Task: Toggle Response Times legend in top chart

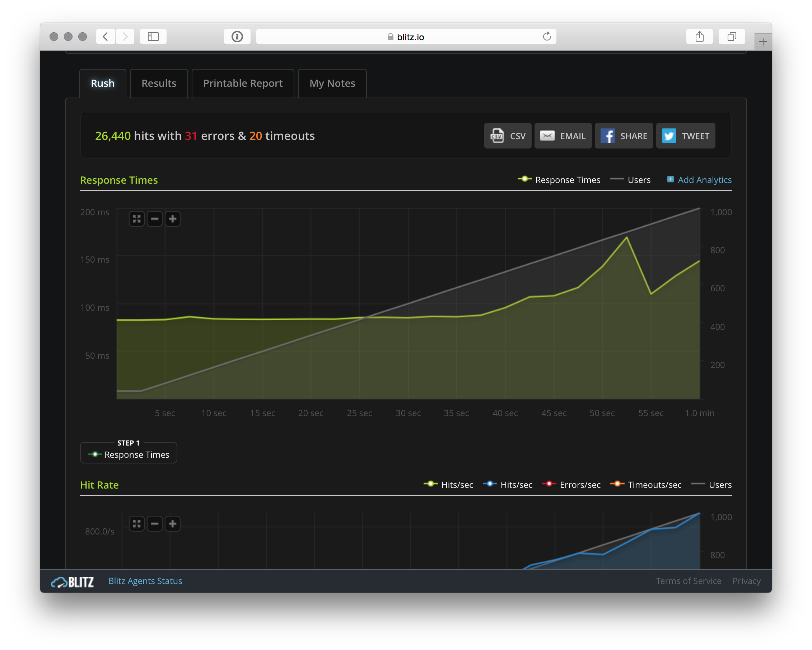Action: pyautogui.click(x=559, y=180)
